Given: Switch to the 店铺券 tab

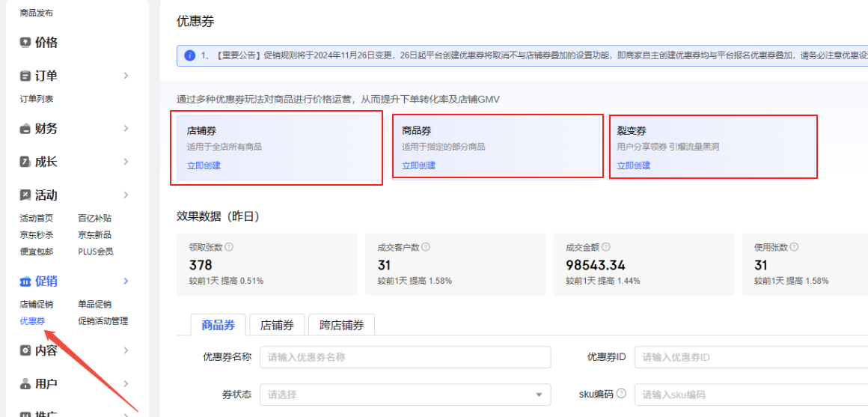Looking at the screenshot, I should tap(277, 325).
